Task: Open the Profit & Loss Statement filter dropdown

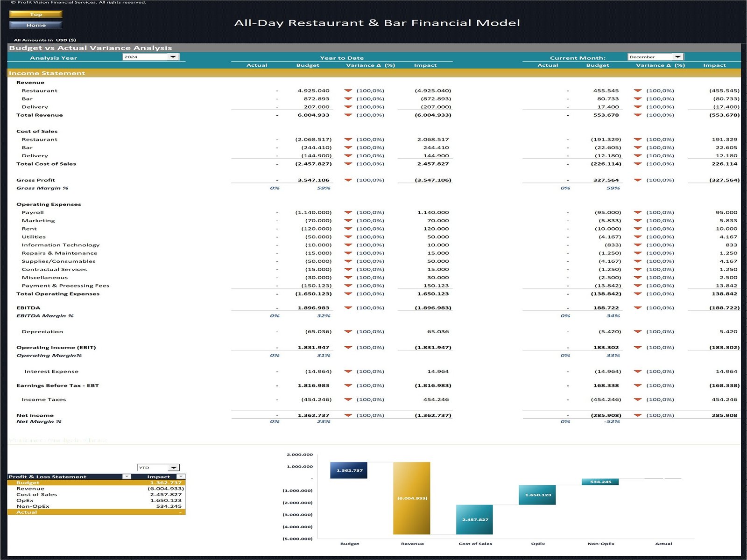Action: coord(127,476)
